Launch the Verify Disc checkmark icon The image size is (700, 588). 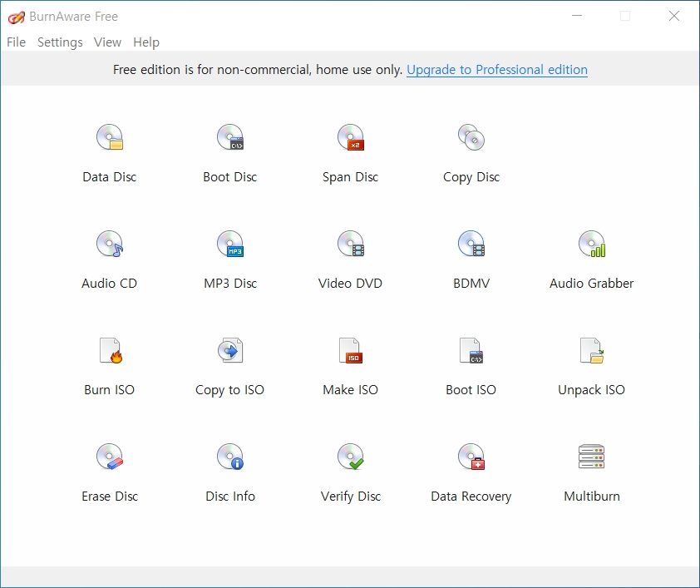pyautogui.click(x=351, y=457)
